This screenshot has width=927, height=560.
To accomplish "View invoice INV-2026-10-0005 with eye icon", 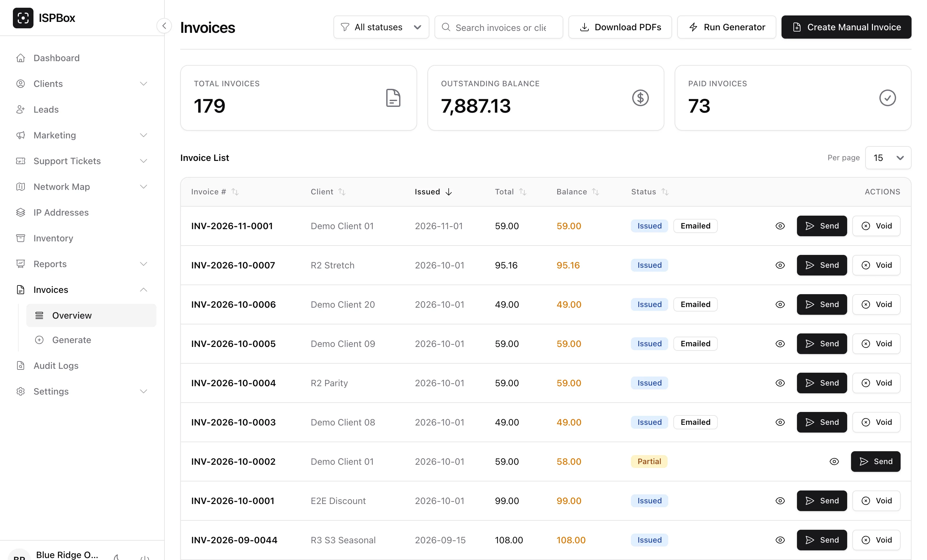I will tap(780, 344).
